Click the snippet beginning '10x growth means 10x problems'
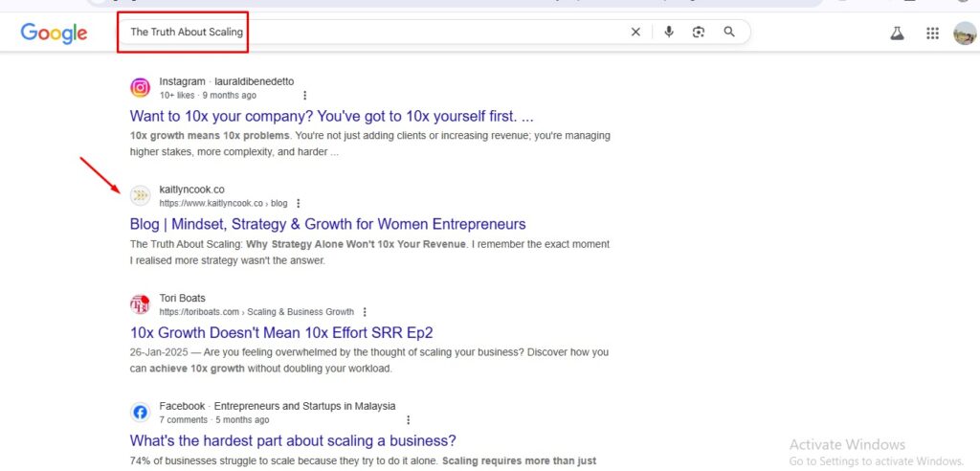The image size is (980, 471). tap(370, 144)
